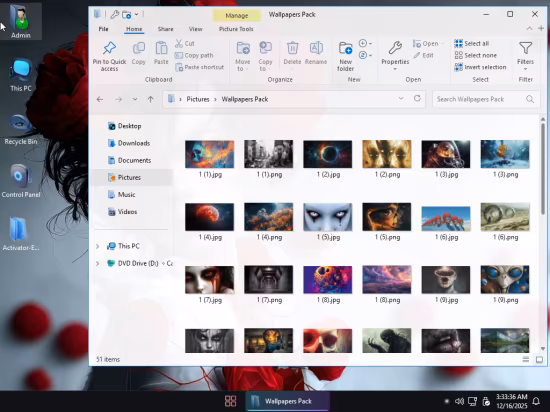Open the New item dropdown
Viewport: 550px width, 412px height.
pos(365,43)
